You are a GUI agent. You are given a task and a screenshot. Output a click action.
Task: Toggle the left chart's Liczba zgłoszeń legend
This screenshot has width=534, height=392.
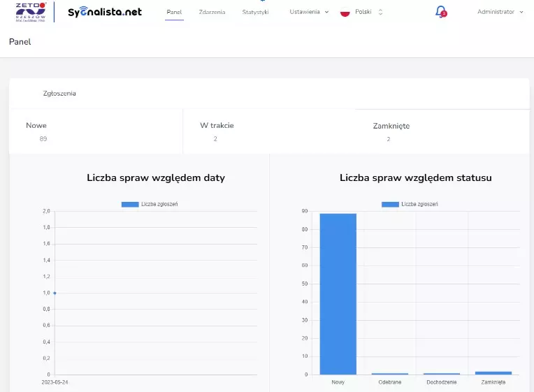pos(149,204)
